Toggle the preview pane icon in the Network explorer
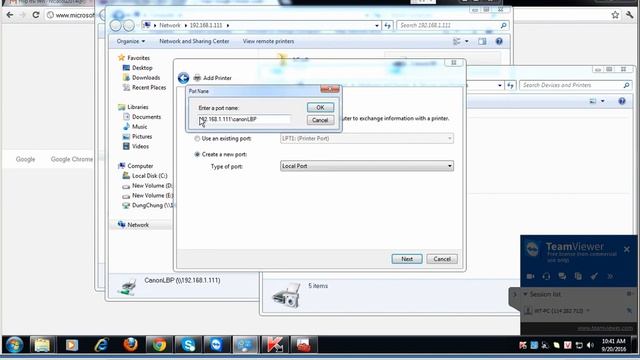Screen dimensions: 640x360 [x=482, y=41]
